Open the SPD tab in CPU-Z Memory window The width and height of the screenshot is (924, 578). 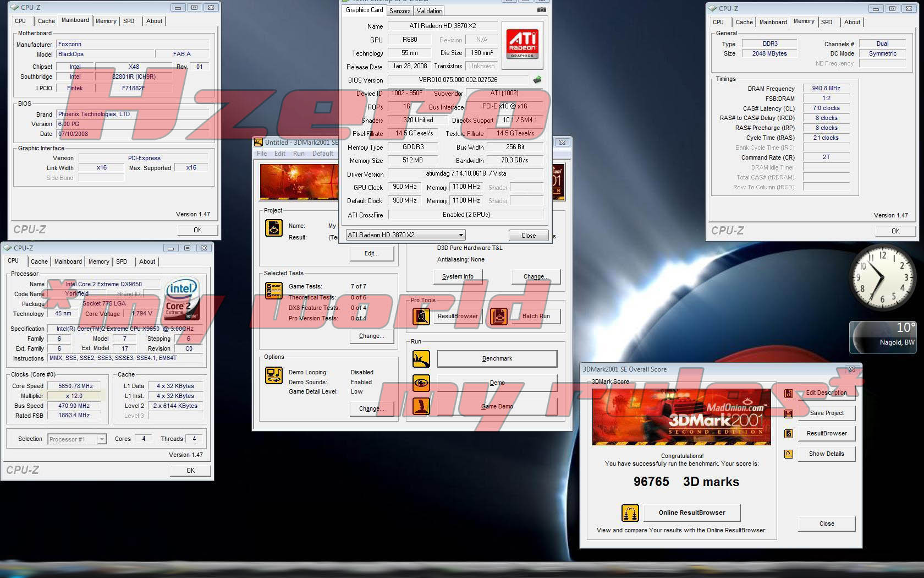point(827,22)
